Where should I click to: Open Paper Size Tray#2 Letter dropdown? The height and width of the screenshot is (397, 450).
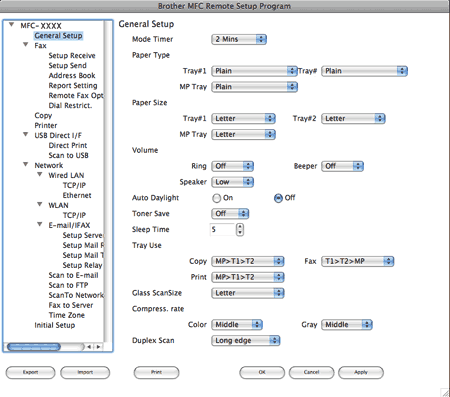coord(353,119)
